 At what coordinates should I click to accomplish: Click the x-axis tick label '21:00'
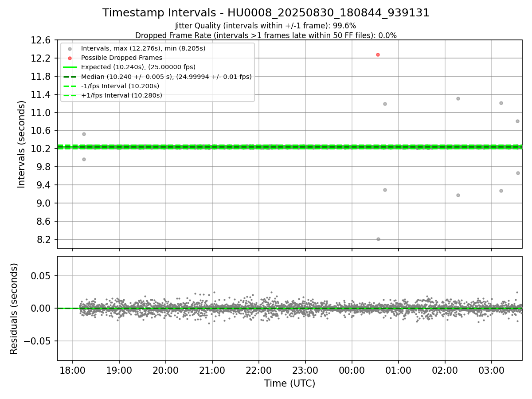tap(212, 370)
